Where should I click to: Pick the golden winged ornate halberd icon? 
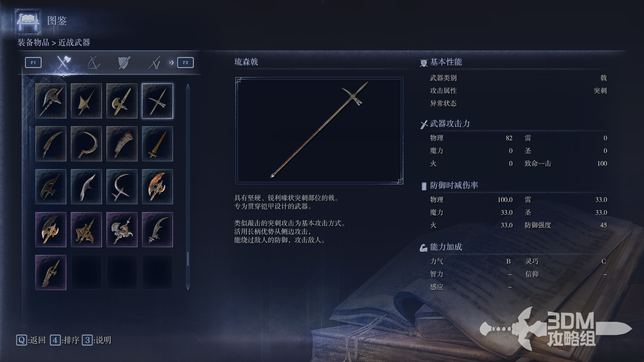51,230
